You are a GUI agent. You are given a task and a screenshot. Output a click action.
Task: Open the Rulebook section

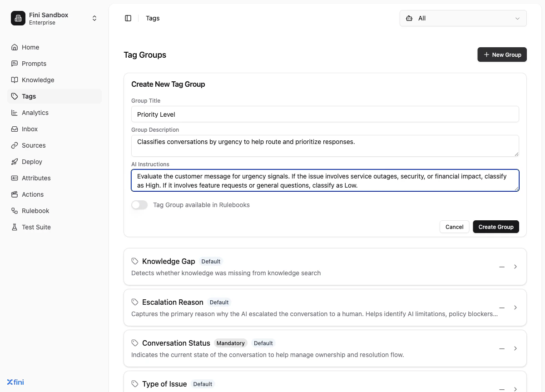click(x=35, y=211)
